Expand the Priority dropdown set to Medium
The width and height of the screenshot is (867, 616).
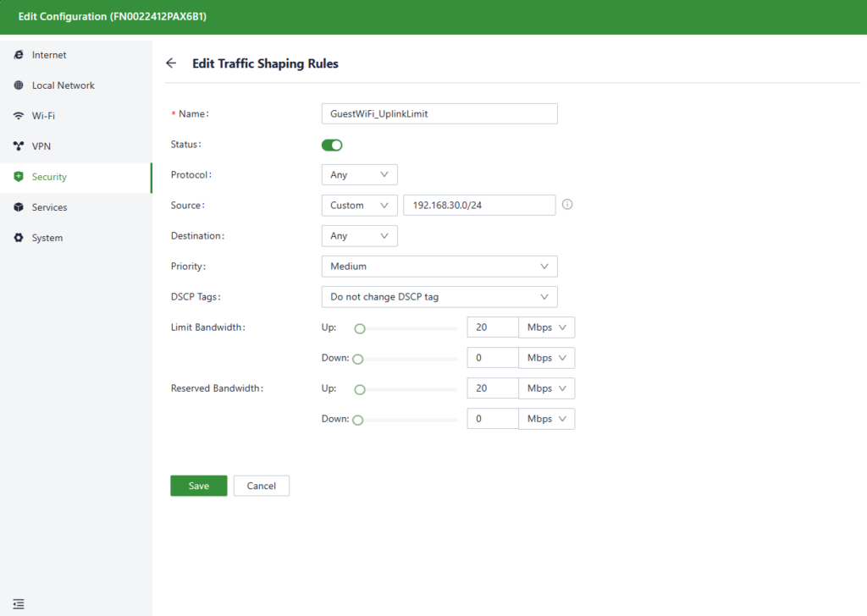pos(439,267)
